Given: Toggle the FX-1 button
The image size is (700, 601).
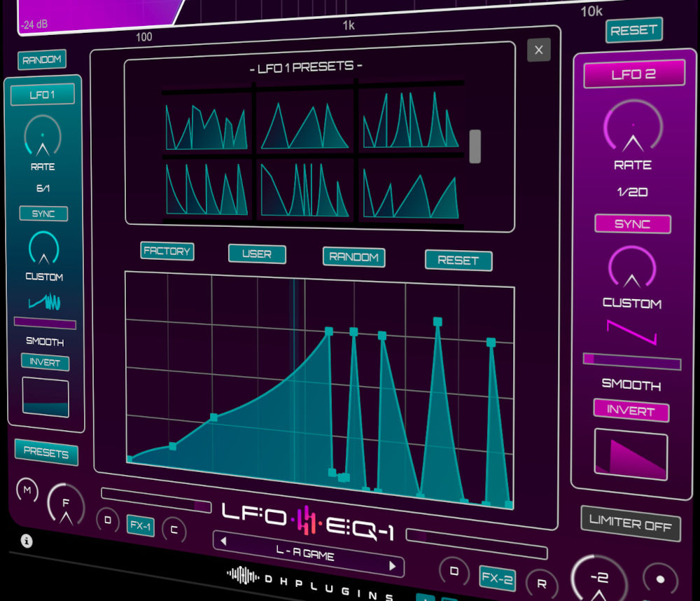Looking at the screenshot, I should tap(141, 525).
